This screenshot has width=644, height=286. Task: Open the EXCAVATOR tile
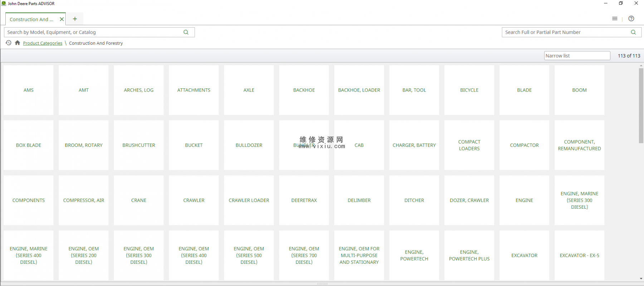(x=525, y=256)
